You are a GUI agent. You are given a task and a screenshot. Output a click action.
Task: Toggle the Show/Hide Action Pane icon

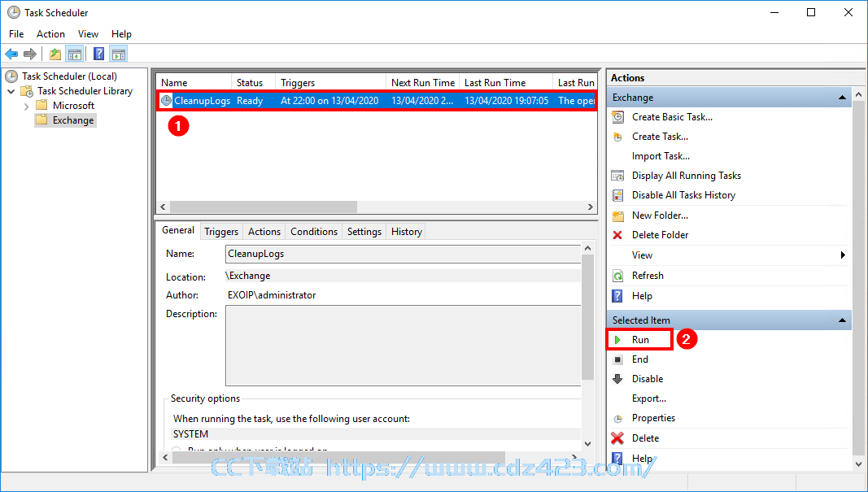tap(119, 54)
